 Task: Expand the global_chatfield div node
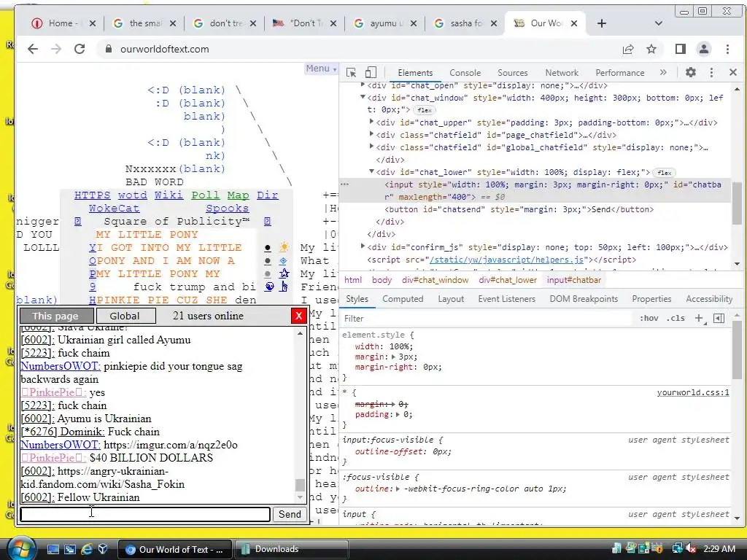371,147
